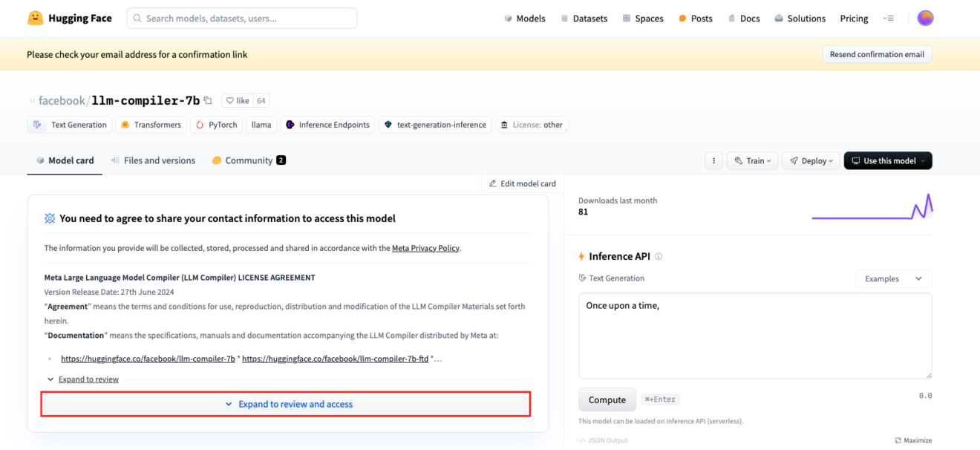Toggle JSON Output
The height and width of the screenshot is (450, 980).
pos(603,440)
